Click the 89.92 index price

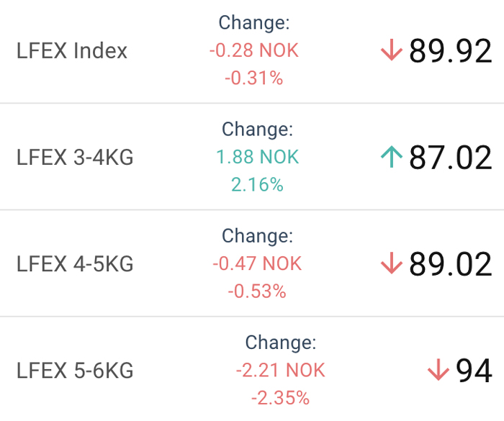point(450,50)
